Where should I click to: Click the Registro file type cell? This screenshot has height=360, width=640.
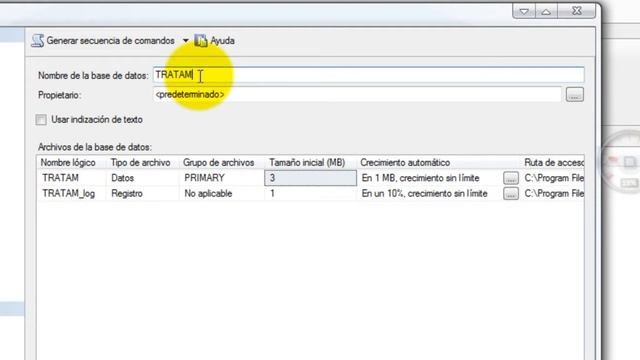click(x=143, y=193)
